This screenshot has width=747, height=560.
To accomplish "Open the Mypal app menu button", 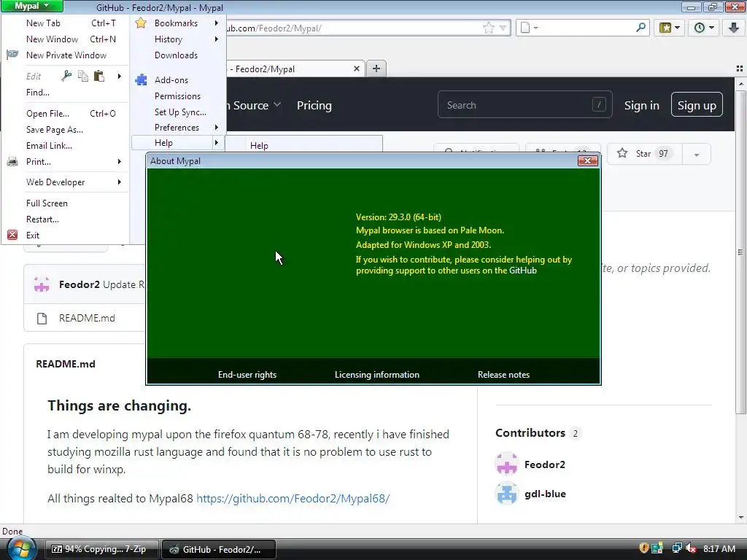I will (x=31, y=6).
